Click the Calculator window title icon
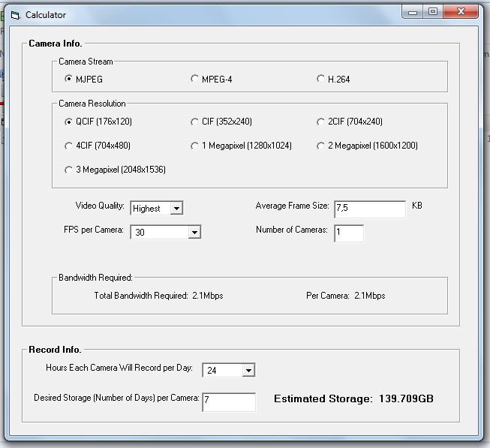 click(x=15, y=15)
